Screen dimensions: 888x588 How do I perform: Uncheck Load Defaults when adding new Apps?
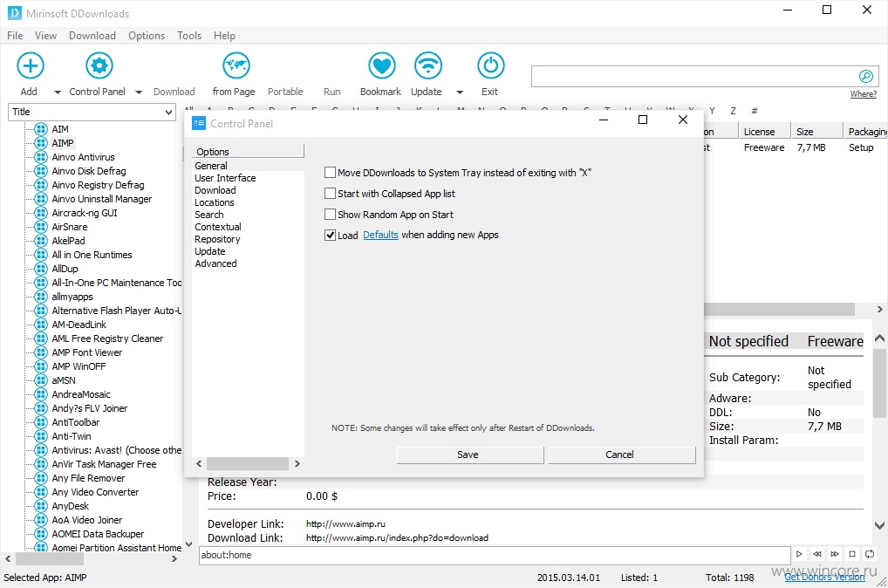coord(331,235)
